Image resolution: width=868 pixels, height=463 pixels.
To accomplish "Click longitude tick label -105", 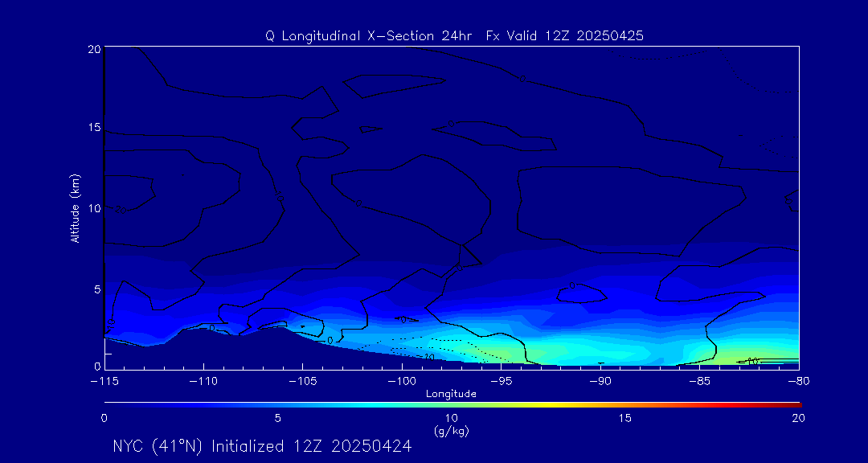I will 303,381.
